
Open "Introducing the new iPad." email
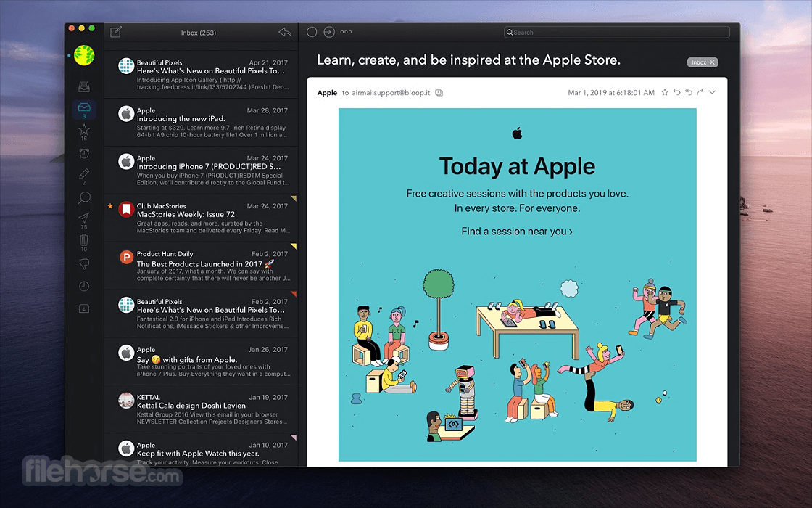point(202,123)
